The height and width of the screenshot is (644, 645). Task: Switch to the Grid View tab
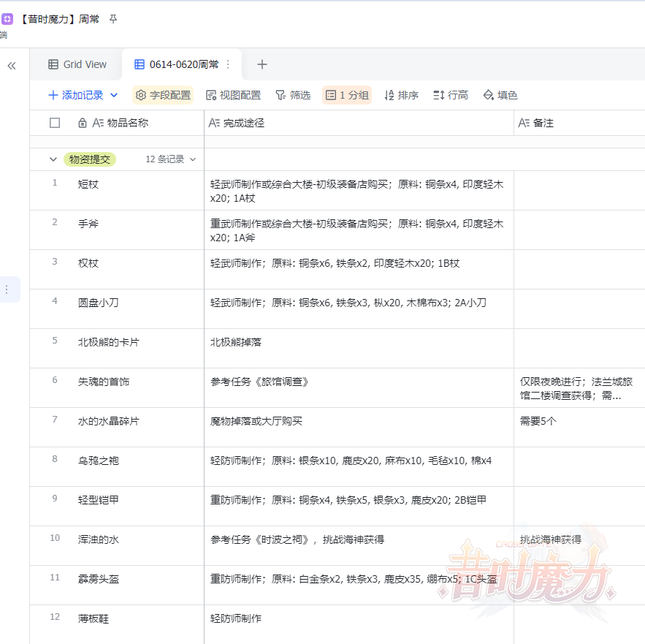[77, 64]
